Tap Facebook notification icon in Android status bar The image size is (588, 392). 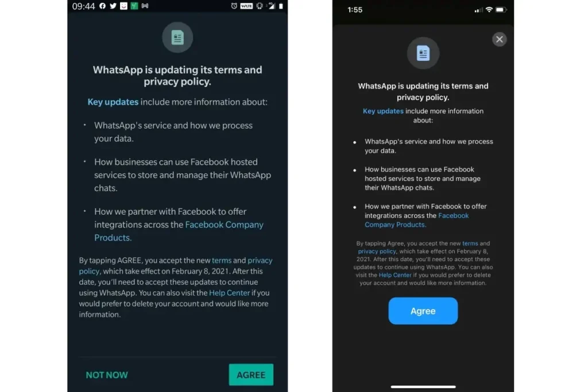[x=102, y=6]
